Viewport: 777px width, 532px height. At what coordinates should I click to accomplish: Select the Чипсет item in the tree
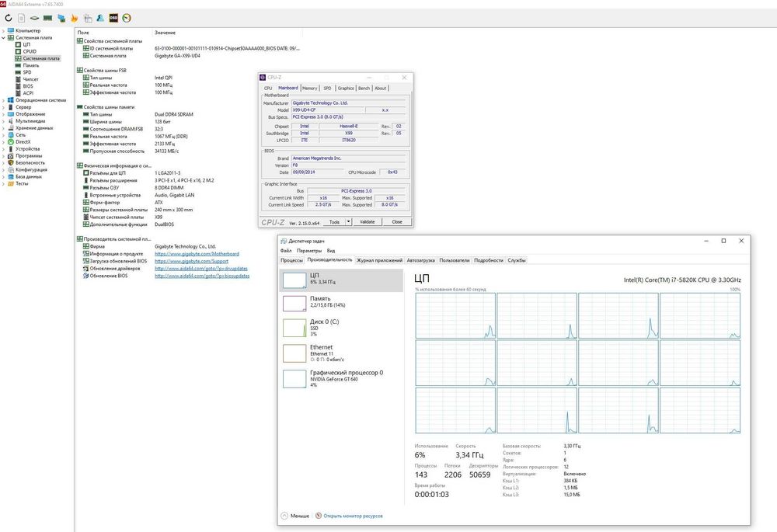31,79
